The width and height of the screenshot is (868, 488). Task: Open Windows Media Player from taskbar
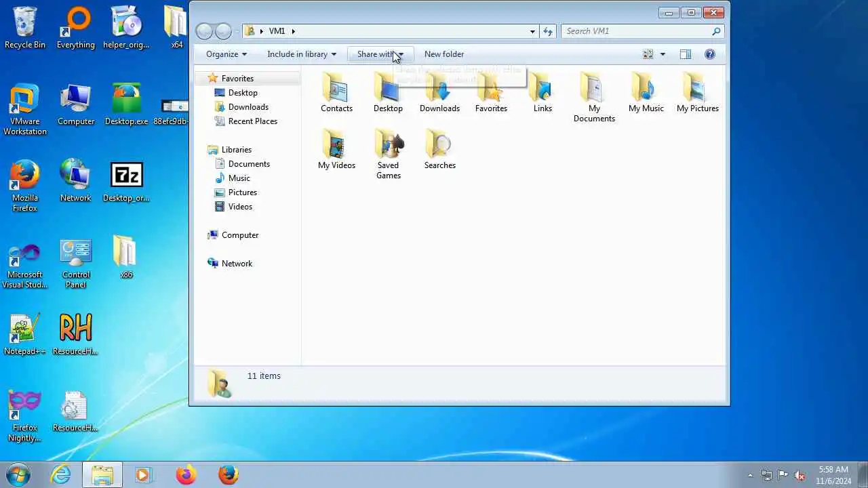[142, 474]
